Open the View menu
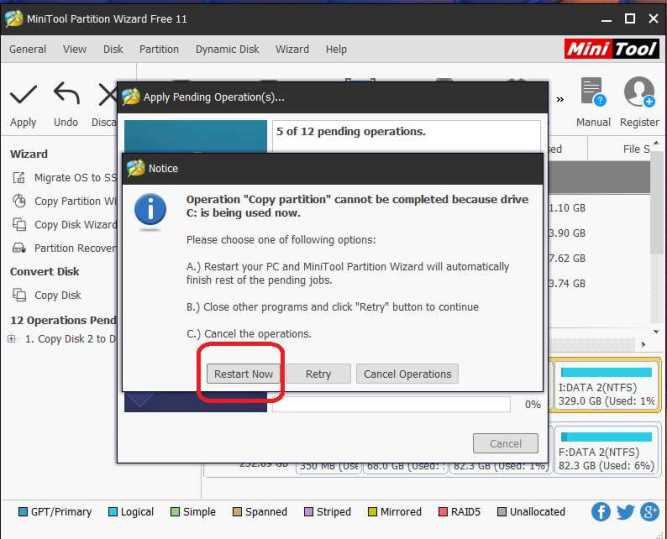Screen dimensions: 667x539 (74, 49)
